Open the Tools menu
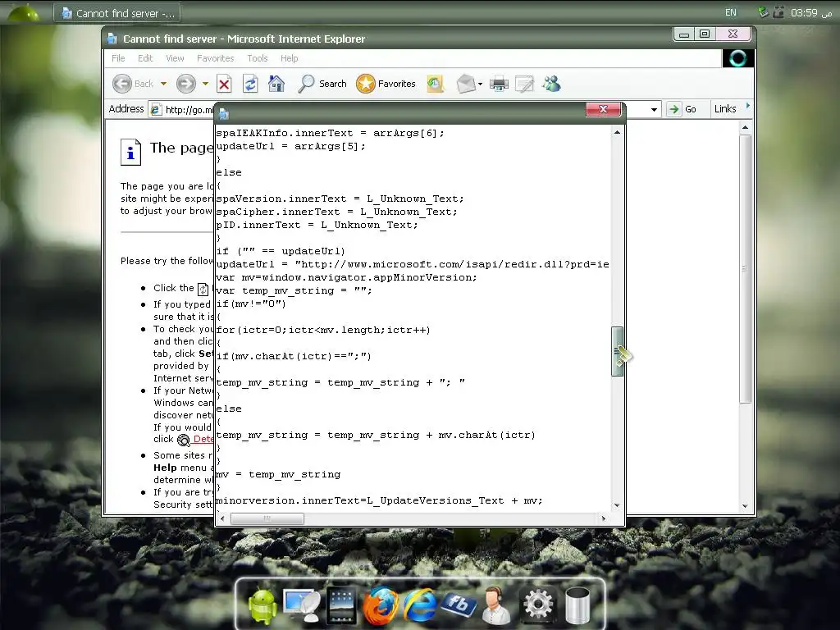Viewport: 840px width, 630px height. (x=257, y=58)
